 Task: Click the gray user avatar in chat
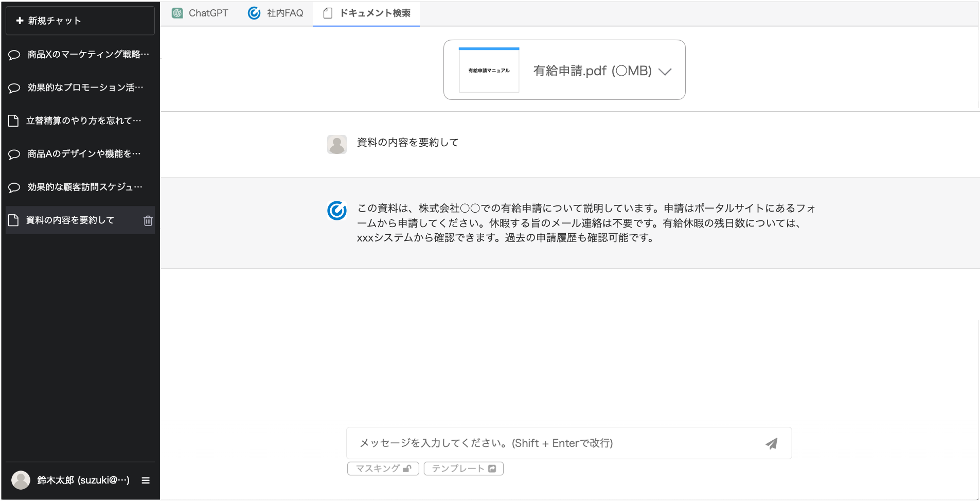point(337,145)
